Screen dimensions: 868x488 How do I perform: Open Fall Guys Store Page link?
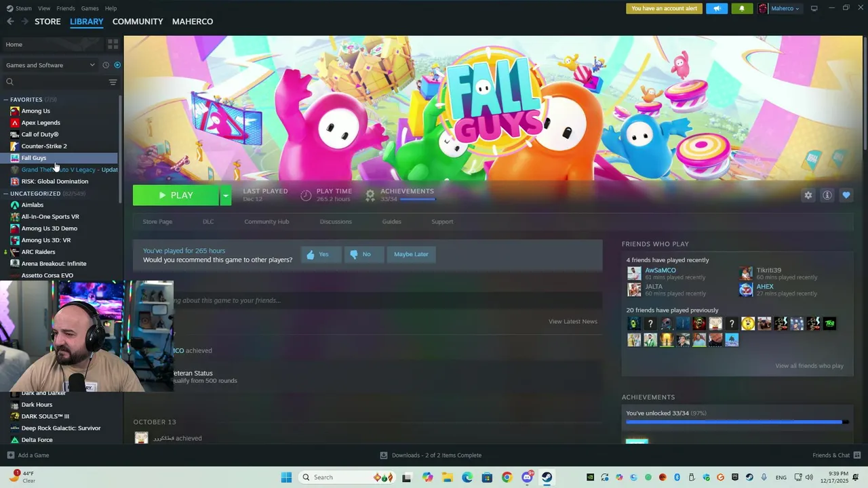[157, 222]
